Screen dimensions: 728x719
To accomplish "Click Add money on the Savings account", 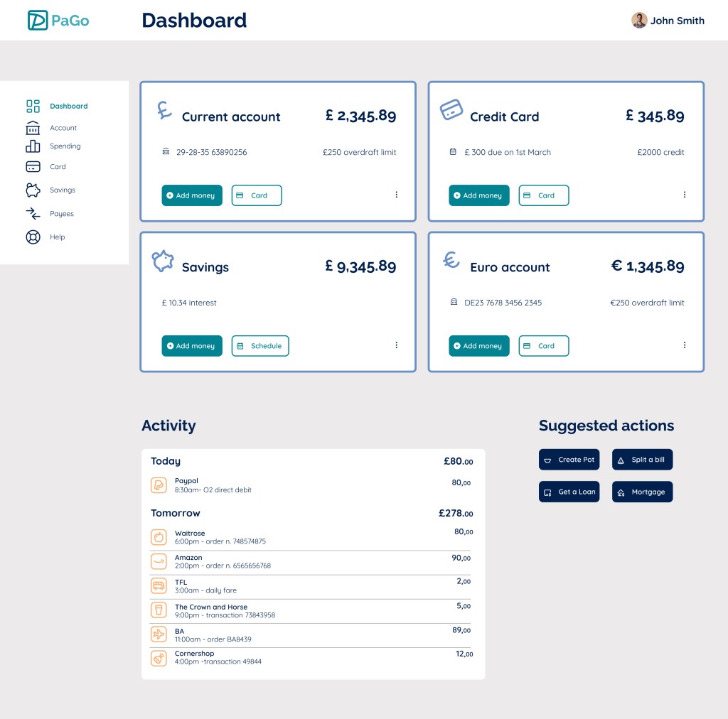I will coord(191,346).
